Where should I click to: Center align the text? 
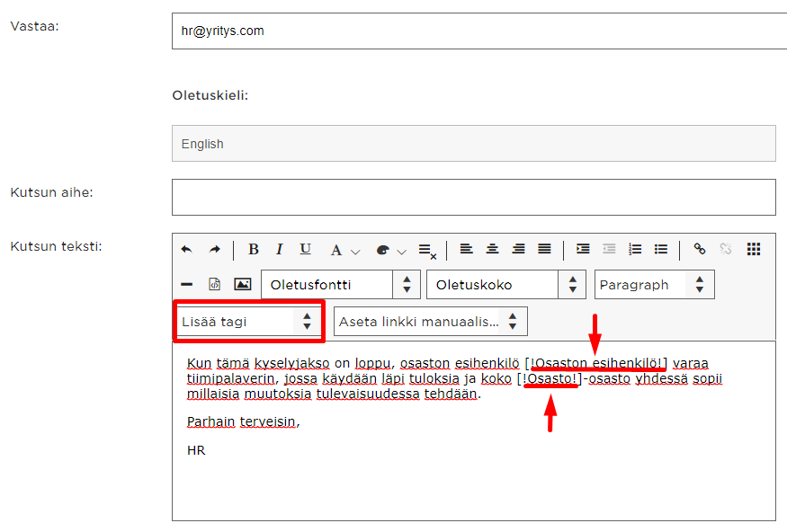coord(492,249)
